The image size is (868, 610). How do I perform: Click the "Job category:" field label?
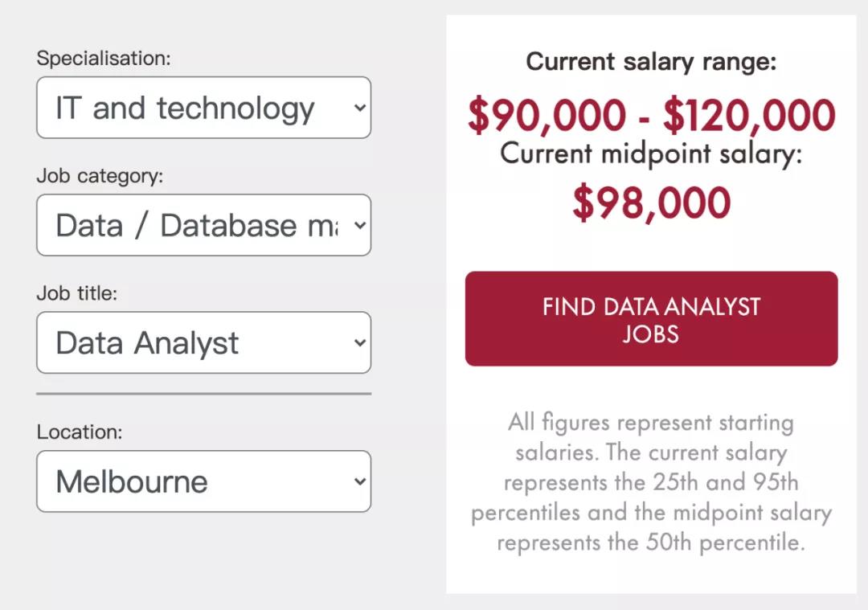(x=100, y=176)
